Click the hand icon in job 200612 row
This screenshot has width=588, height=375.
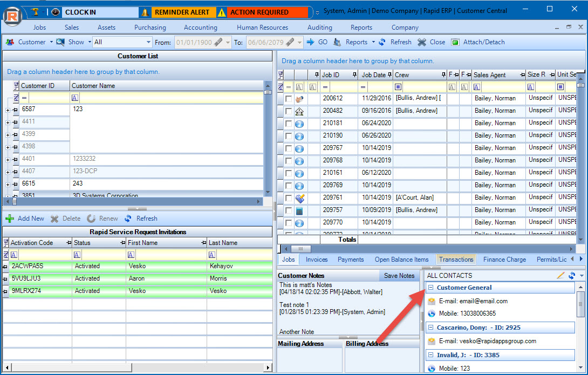[299, 99]
